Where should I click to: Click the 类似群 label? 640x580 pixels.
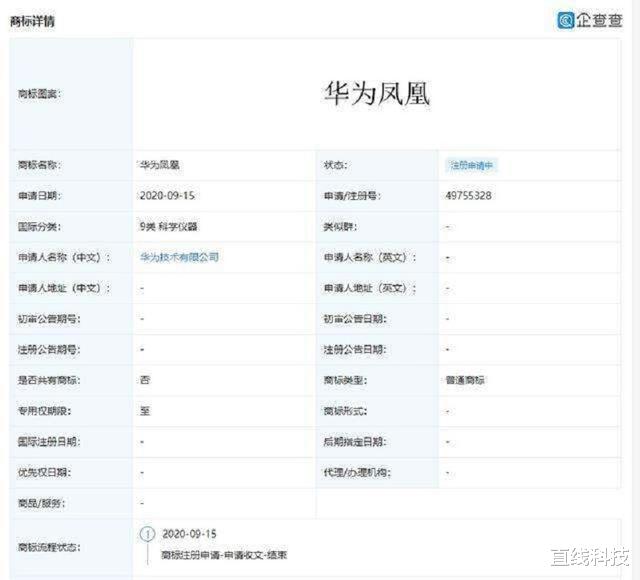click(x=340, y=227)
